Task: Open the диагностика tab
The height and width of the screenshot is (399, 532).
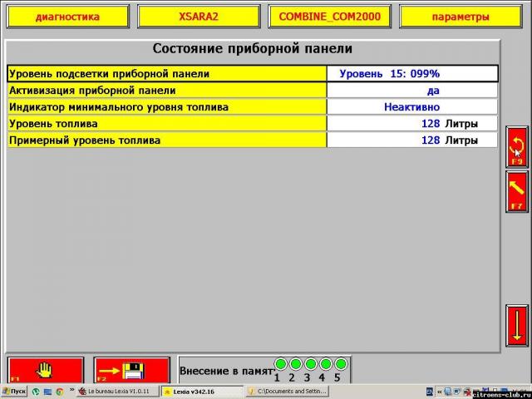Action: click(x=67, y=17)
